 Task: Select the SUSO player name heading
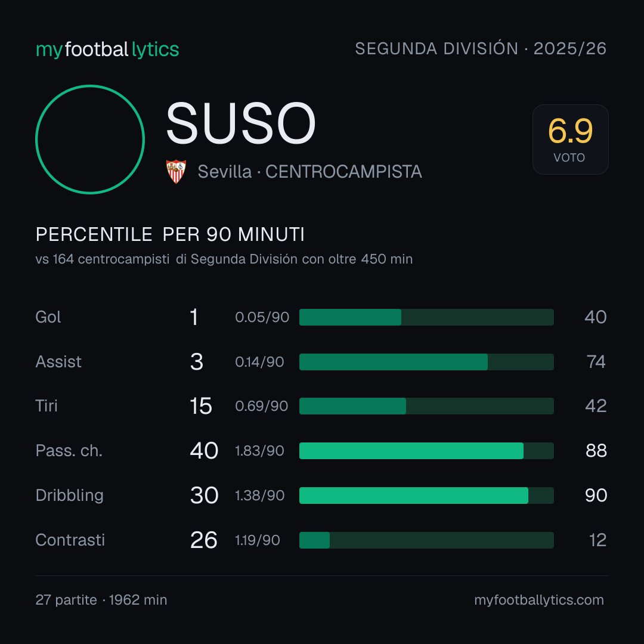tap(241, 123)
